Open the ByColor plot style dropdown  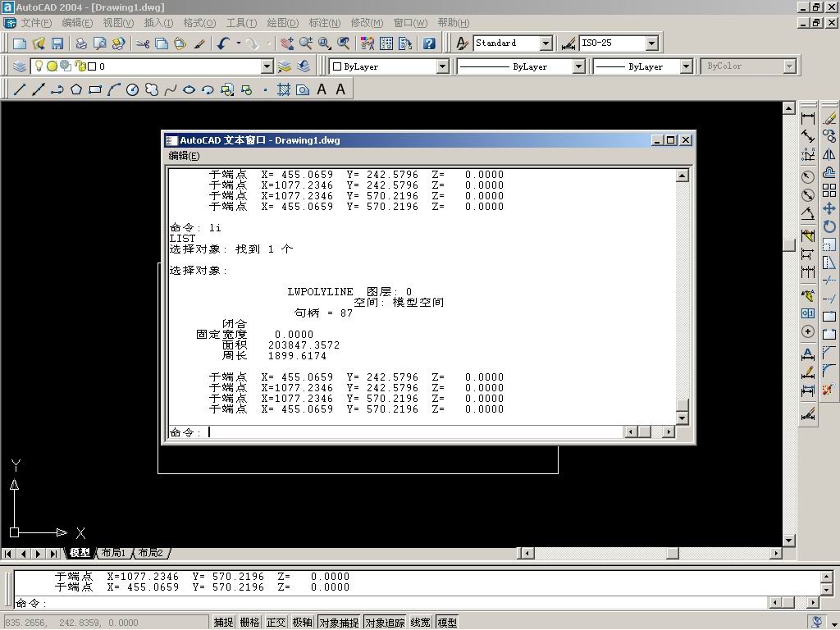(x=789, y=66)
